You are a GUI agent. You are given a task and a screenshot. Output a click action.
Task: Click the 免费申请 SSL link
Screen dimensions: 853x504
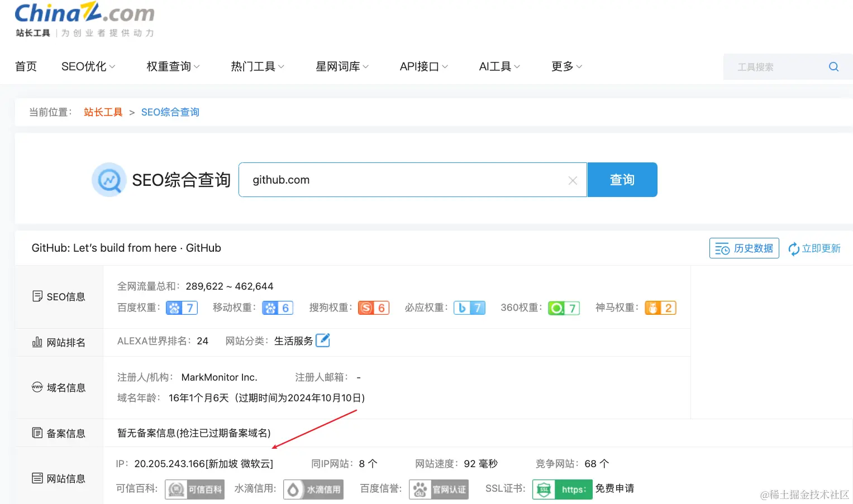click(x=614, y=488)
